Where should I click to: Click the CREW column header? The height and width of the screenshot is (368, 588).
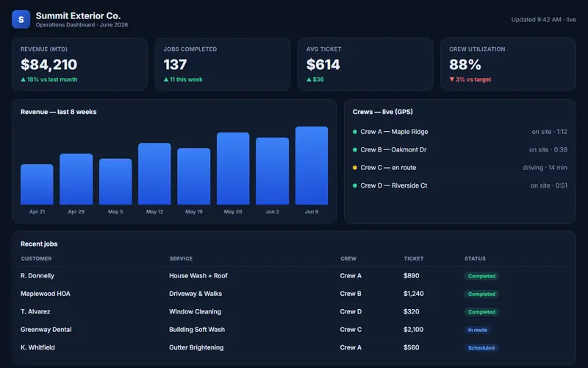[348, 259]
